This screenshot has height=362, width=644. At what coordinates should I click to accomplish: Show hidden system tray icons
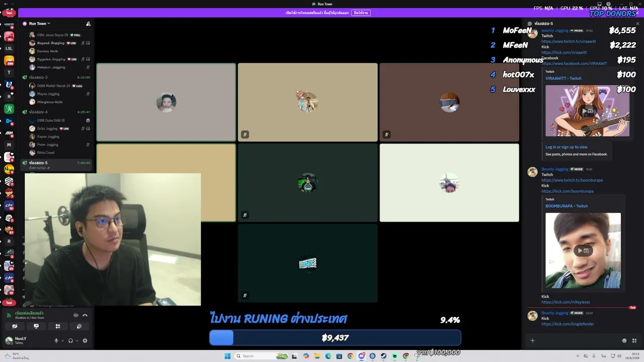click(x=578, y=356)
